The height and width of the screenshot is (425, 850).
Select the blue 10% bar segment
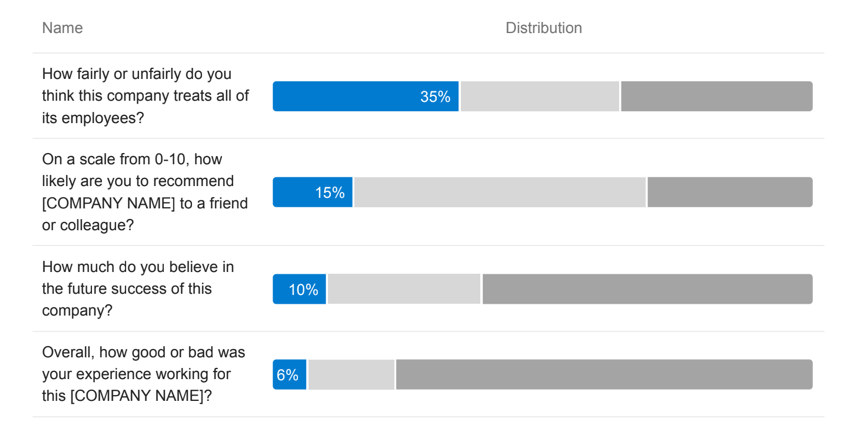(299, 289)
